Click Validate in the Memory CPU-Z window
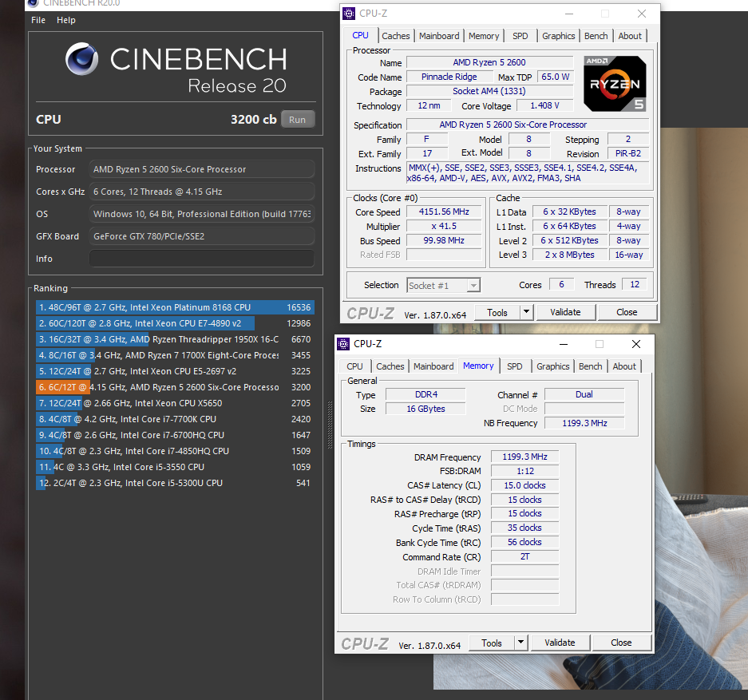748x700 pixels. (560, 643)
